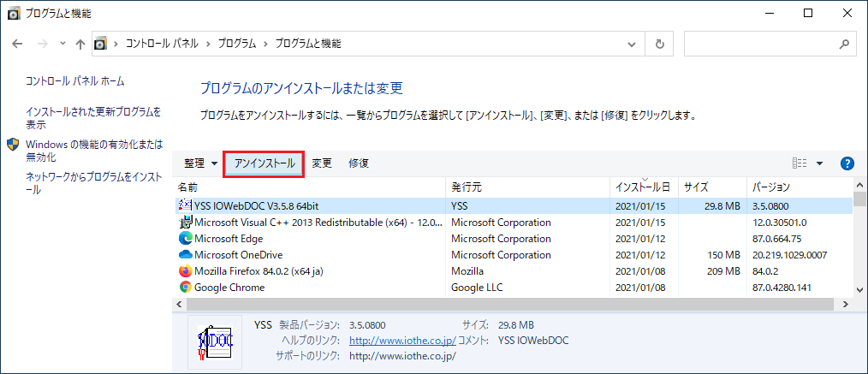Select the Mozilla Firefox icon in list
This screenshot has width=868, height=374.
pyautogui.click(x=185, y=271)
